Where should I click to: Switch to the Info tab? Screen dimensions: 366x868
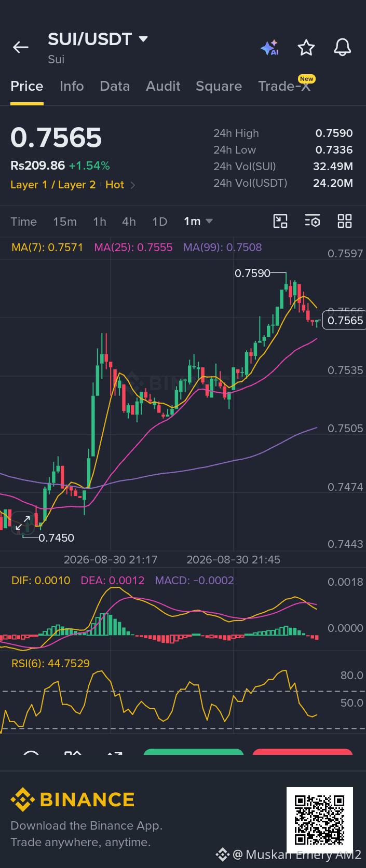(72, 86)
